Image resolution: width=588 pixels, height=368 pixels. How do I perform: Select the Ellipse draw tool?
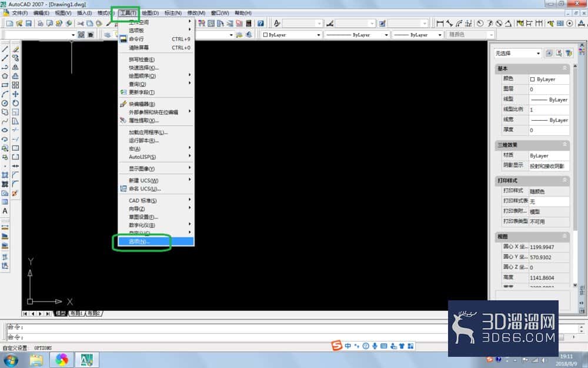[x=5, y=130]
